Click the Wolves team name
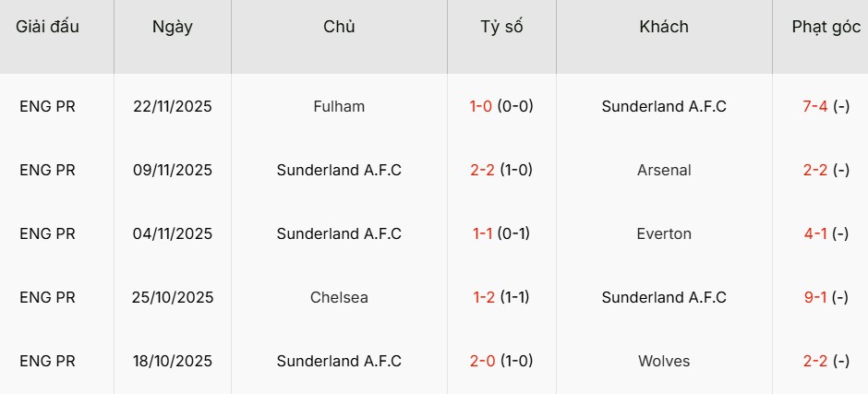868x394 pixels. click(x=664, y=361)
